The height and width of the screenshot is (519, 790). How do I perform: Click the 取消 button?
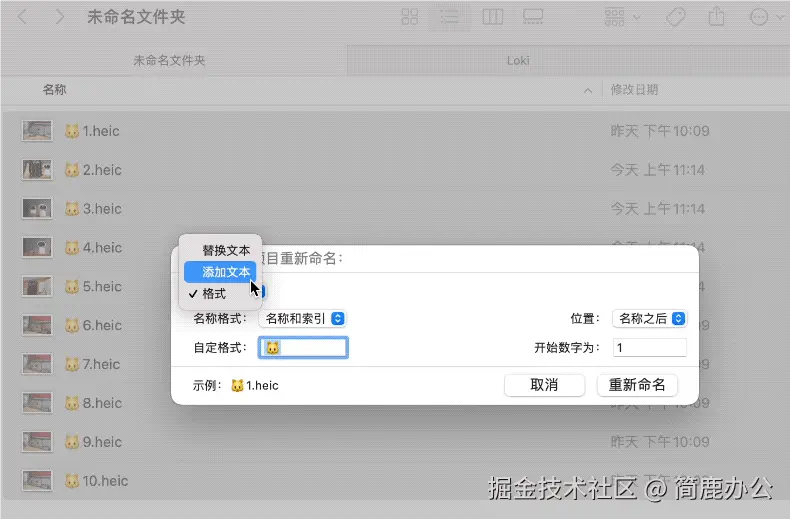(544, 385)
